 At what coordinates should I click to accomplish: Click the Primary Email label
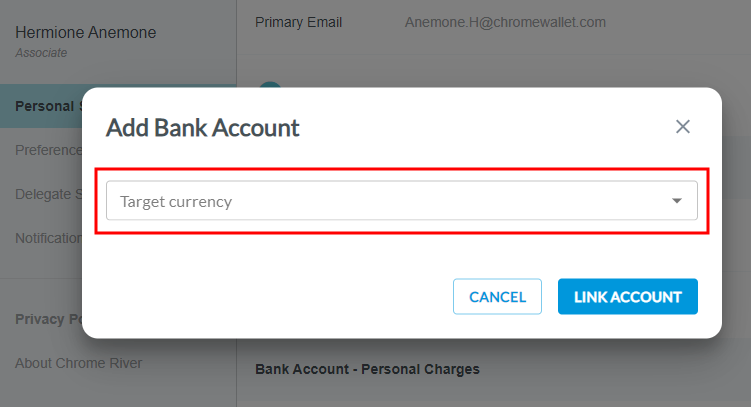point(298,22)
